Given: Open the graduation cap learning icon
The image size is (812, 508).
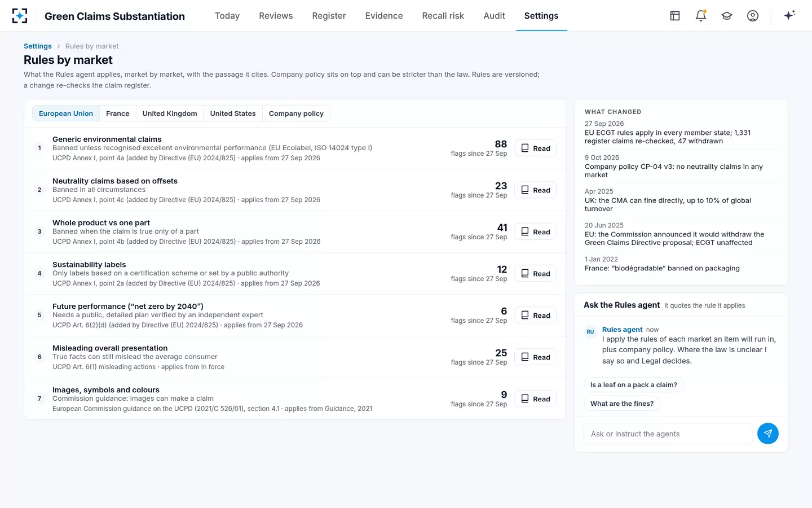Looking at the screenshot, I should pos(727,16).
